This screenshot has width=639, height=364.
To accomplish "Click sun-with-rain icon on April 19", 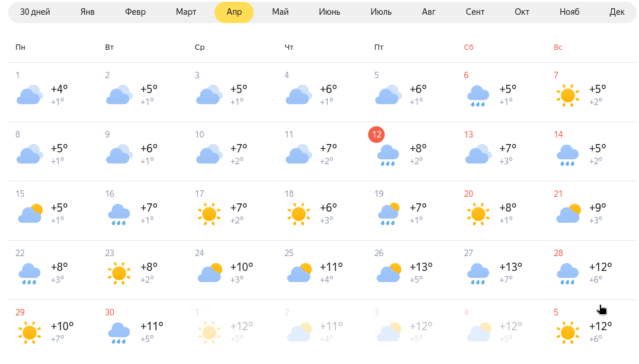I will coord(388,214).
